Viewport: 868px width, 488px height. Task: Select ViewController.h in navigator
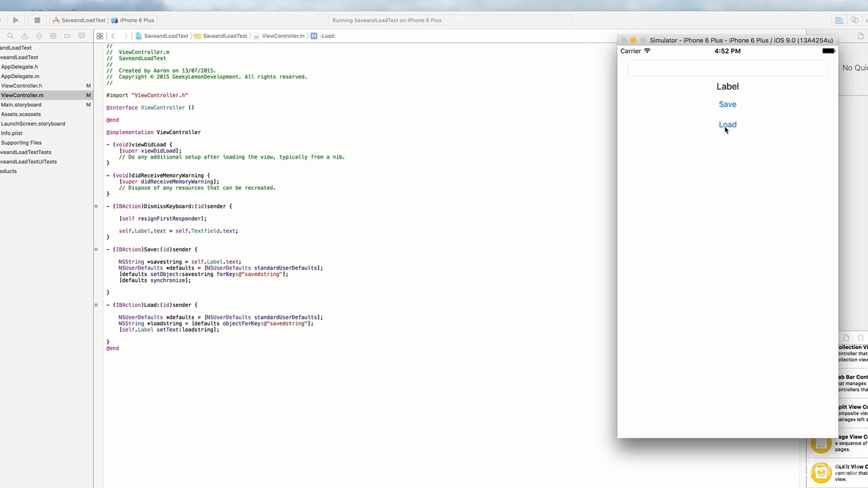click(x=21, y=86)
